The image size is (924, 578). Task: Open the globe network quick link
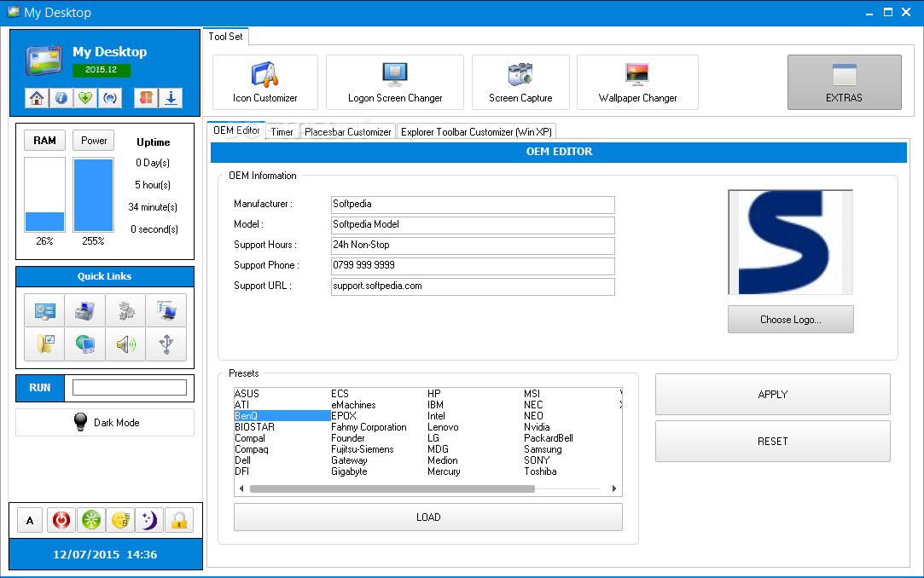click(84, 344)
